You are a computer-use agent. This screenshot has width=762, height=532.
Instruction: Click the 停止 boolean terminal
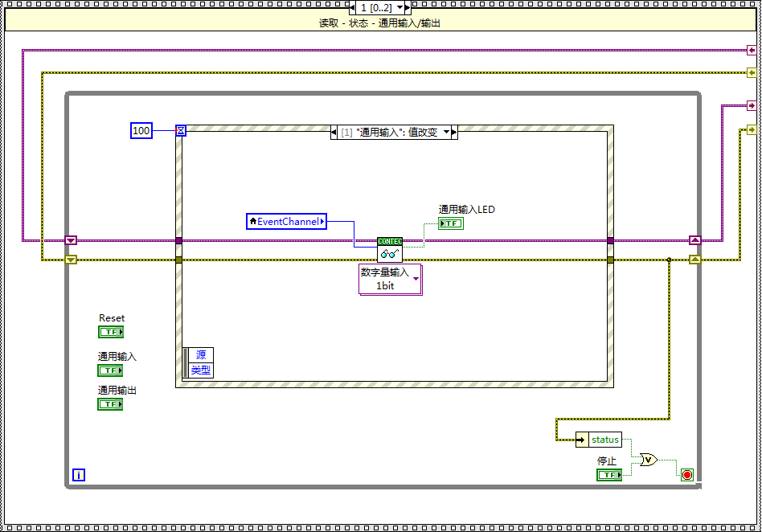[609, 475]
